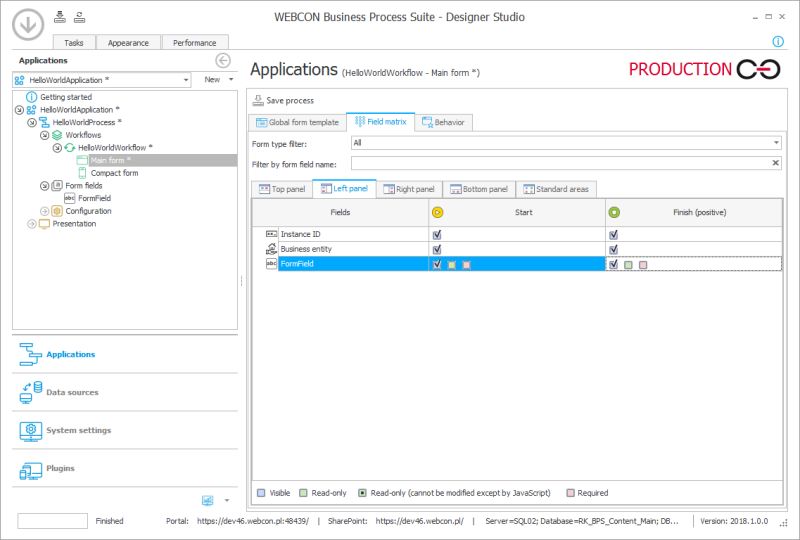This screenshot has width=800, height=540.
Task: Click the Form fields node icon
Action: (57, 186)
